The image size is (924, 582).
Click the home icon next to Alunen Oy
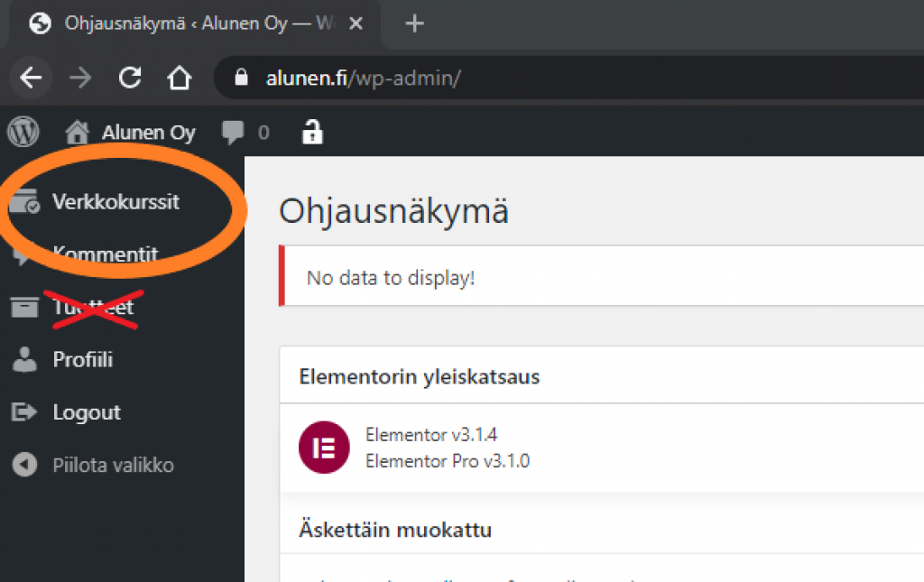tap(79, 132)
